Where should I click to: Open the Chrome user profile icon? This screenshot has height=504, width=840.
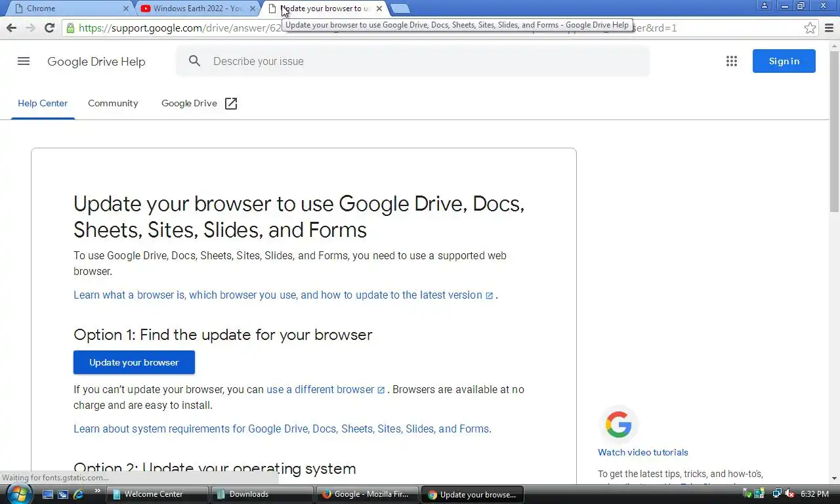pyautogui.click(x=765, y=5)
